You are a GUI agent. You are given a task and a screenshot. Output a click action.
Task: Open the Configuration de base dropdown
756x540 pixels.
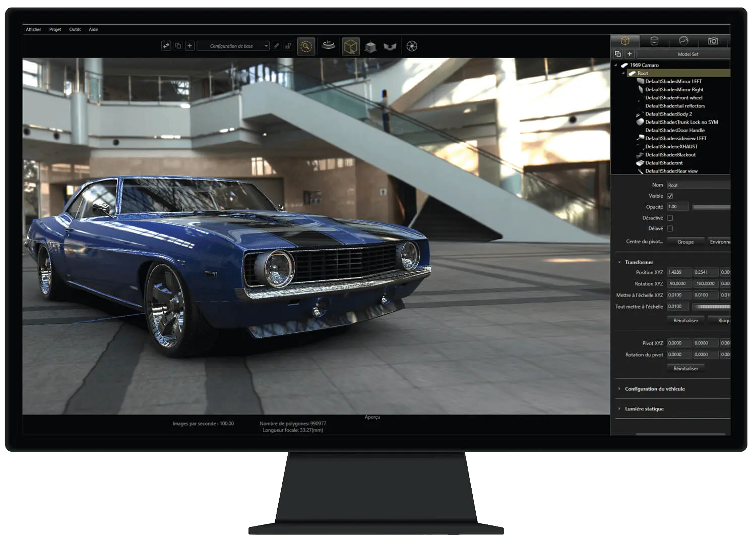(x=233, y=46)
